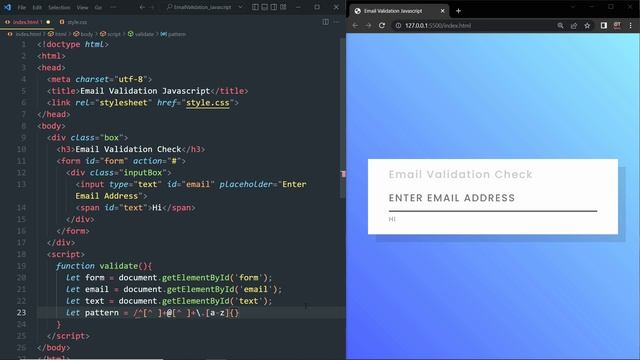The height and width of the screenshot is (360, 640).
Task: Open the browser three-dot menu
Action: coord(631,25)
